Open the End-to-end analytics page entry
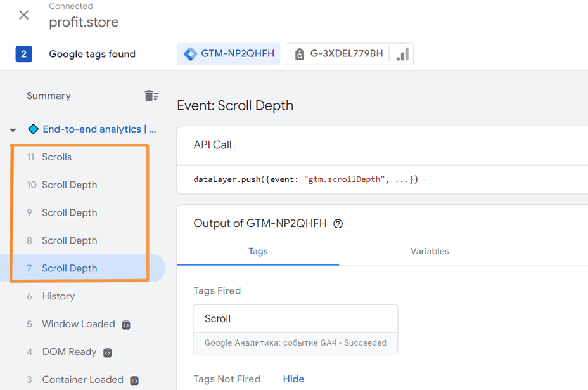Screen dimensions: 588x390 point(99,129)
